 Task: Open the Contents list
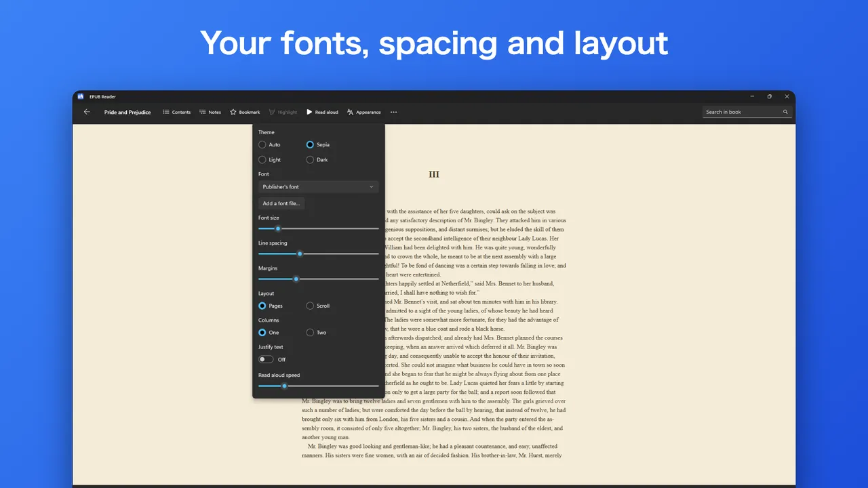(x=176, y=112)
